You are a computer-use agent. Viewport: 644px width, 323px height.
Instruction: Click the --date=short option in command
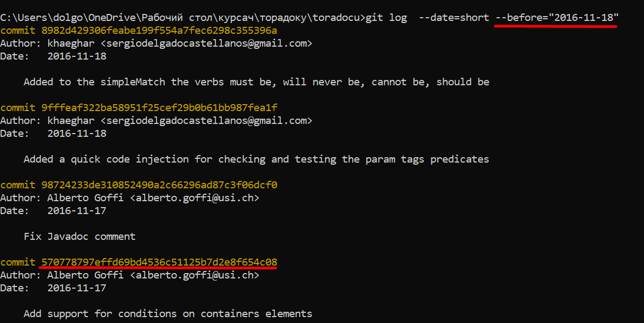tap(454, 18)
